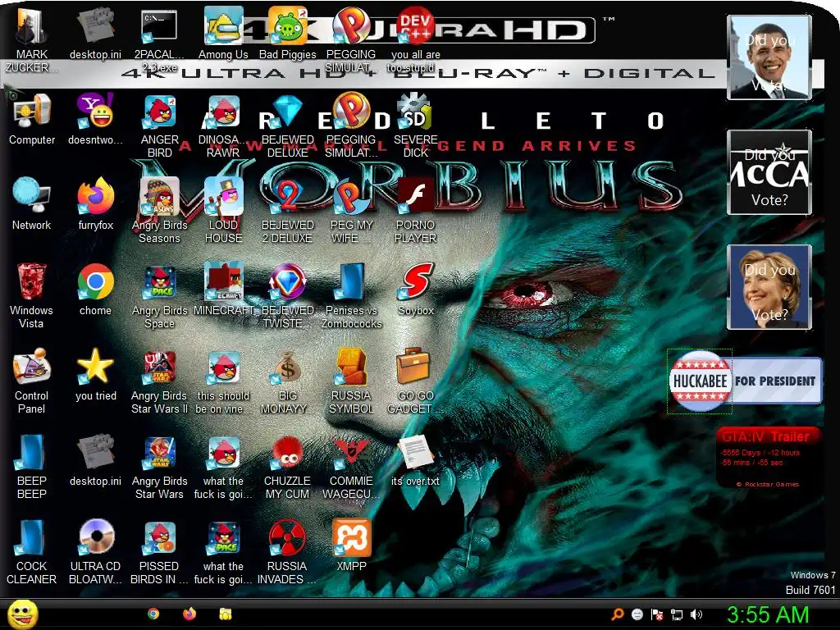Open the Angry Birds Star Wars shortcut
Viewport: 840px width, 630px height.
point(159,467)
